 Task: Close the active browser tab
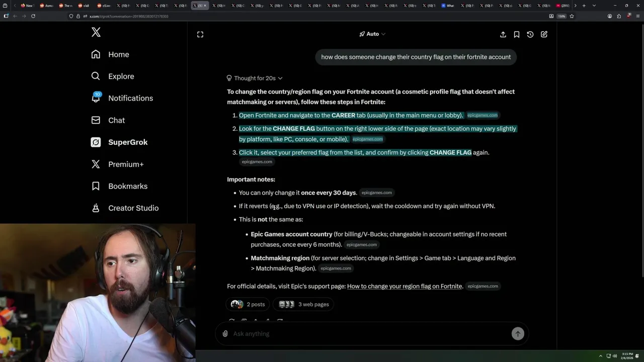(x=205, y=6)
